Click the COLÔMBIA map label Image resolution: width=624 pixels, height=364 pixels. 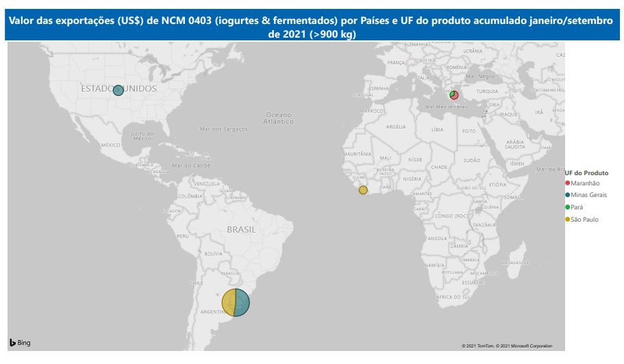pos(190,196)
